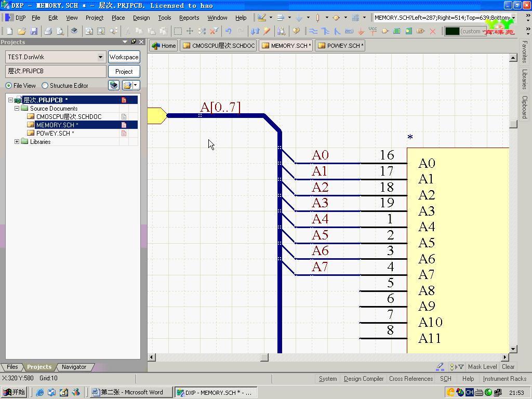Image resolution: width=532 pixels, height=399 pixels.
Task: Place a VCC power port
Action: pos(373,31)
